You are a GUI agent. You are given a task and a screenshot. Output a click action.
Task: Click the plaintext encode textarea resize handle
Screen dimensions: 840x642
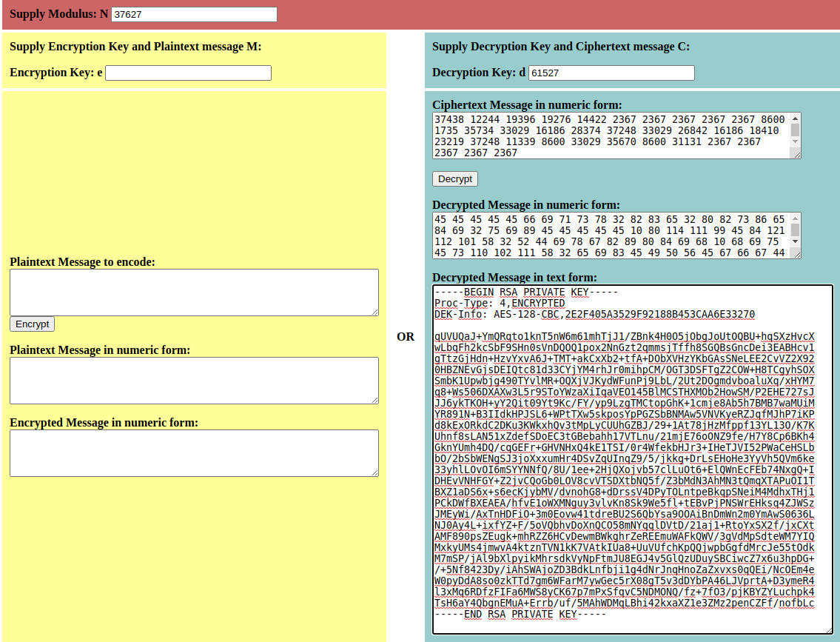point(374,311)
